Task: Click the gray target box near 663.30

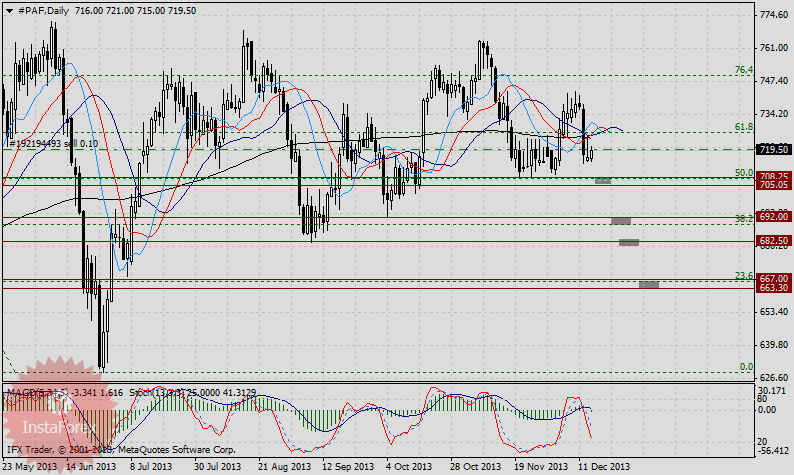Action: (649, 285)
